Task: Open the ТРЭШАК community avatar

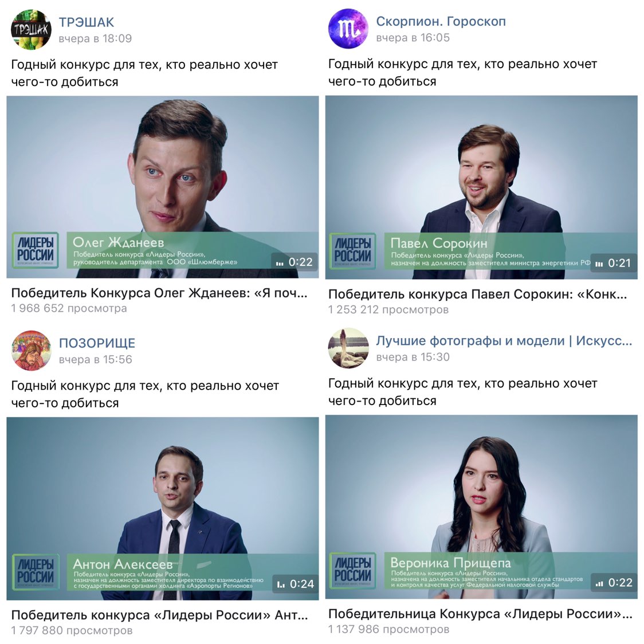Action: (x=31, y=30)
